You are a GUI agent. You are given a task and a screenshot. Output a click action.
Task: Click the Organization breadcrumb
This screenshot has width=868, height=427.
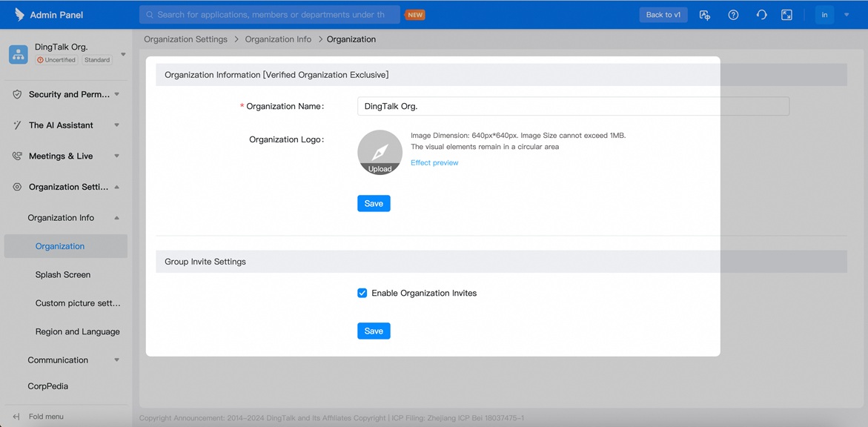[351, 39]
